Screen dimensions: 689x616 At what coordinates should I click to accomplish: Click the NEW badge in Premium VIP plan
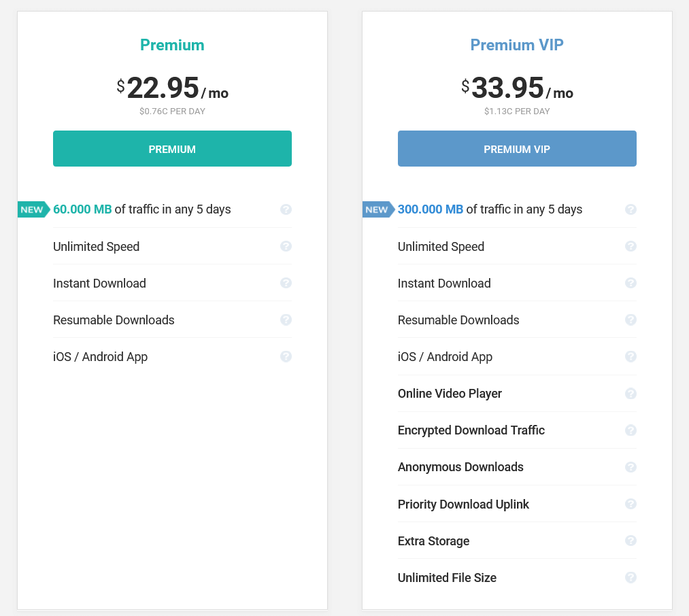point(377,209)
